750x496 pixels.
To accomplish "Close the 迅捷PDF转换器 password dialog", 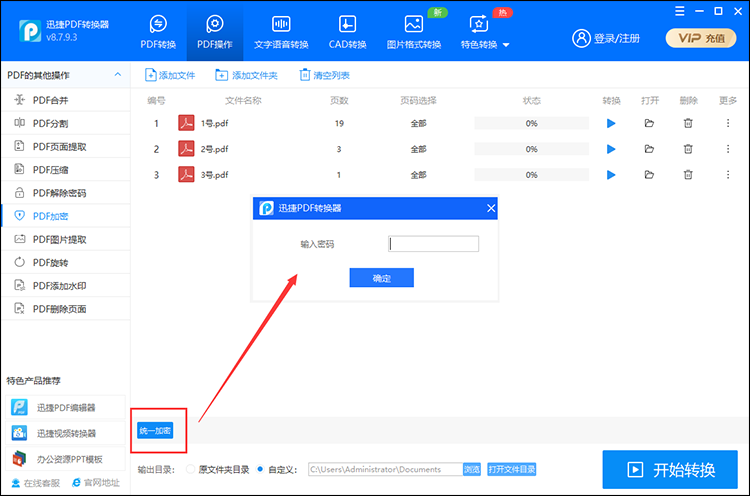I will 491,208.
